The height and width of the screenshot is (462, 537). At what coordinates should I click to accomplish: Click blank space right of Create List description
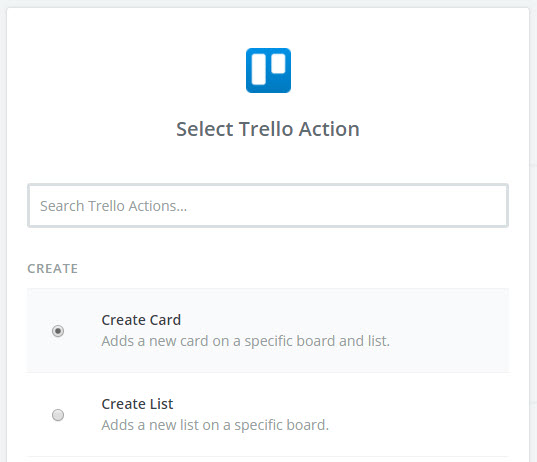pyautogui.click(x=418, y=425)
